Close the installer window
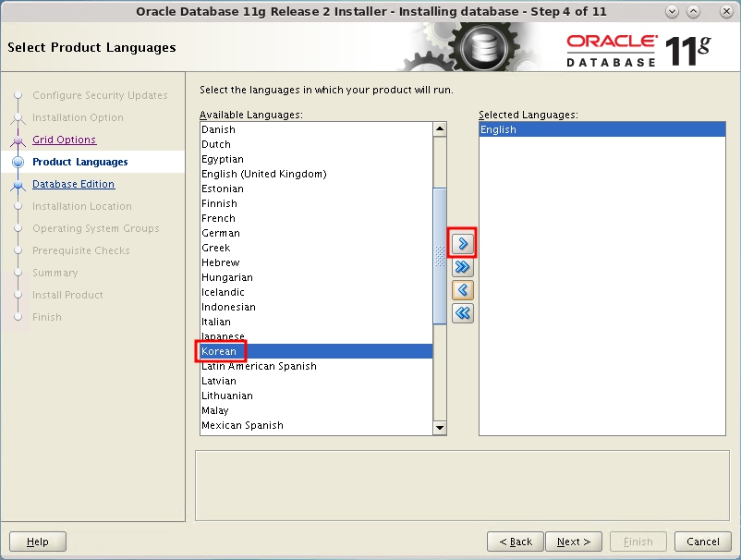 726,12
